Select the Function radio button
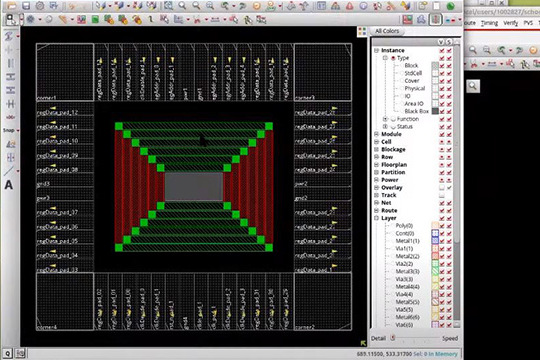 pos(393,119)
